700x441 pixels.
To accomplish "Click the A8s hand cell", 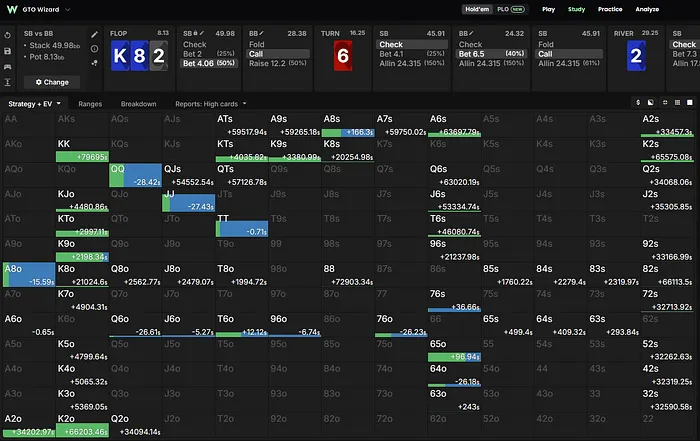I will click(348, 125).
